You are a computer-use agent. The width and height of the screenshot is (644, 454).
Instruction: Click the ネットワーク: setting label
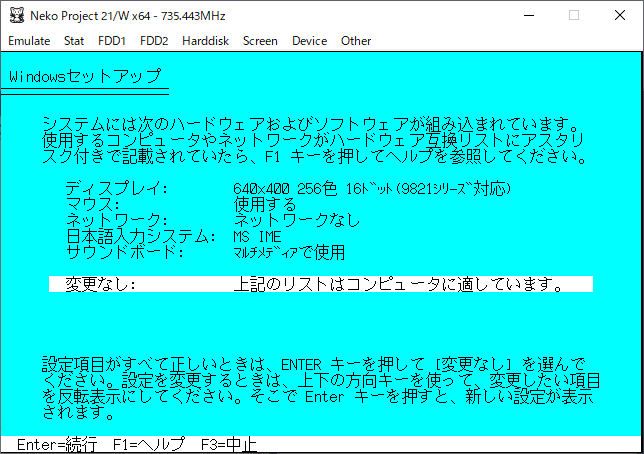pyautogui.click(x=117, y=220)
